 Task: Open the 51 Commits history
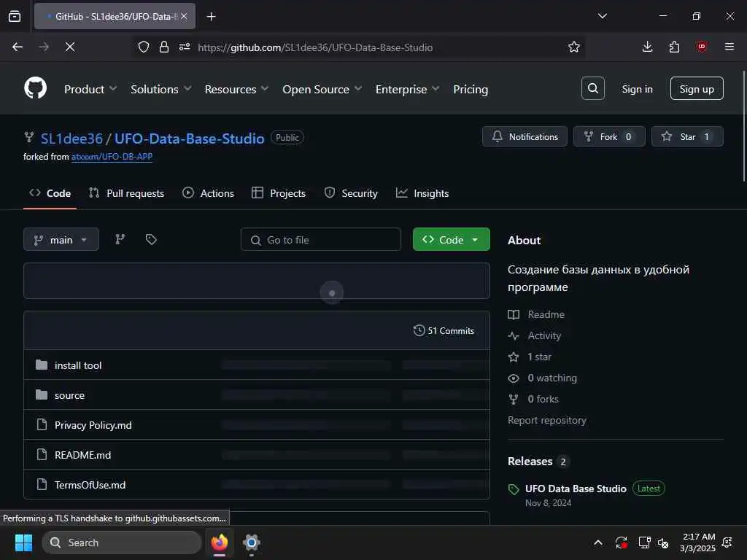tap(444, 330)
